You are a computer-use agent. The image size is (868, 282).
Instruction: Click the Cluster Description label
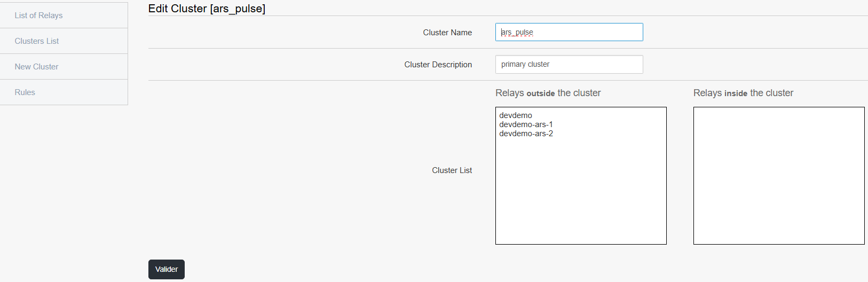438,65
